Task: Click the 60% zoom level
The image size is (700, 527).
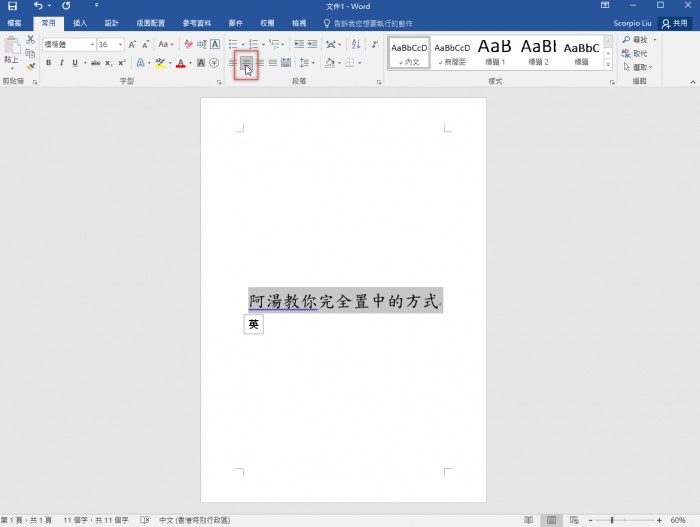Action: [x=678, y=520]
